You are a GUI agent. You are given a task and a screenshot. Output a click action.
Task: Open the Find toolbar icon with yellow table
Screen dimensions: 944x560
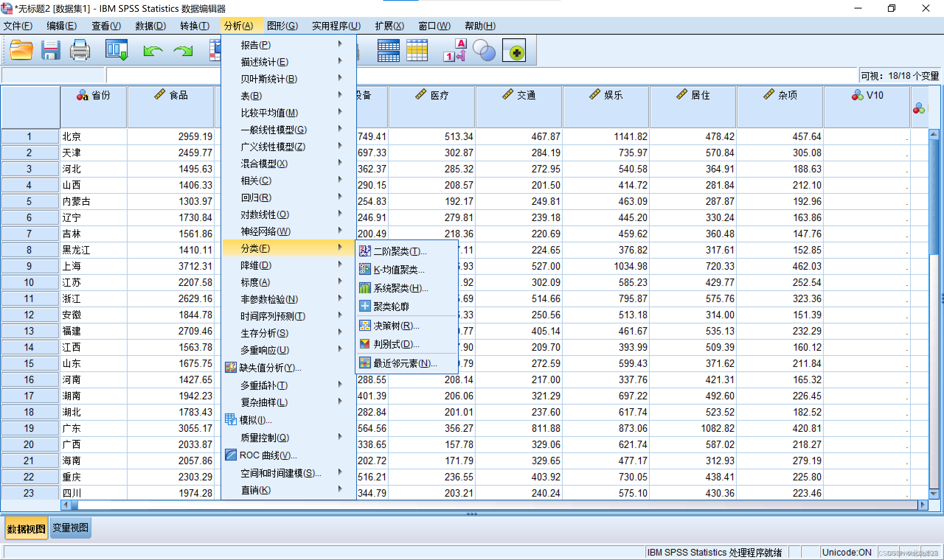417,49
